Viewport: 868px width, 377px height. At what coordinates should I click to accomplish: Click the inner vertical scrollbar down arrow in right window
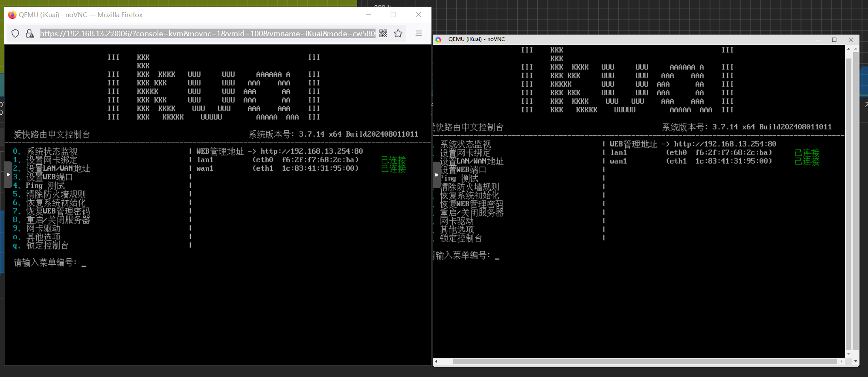[x=849, y=354]
